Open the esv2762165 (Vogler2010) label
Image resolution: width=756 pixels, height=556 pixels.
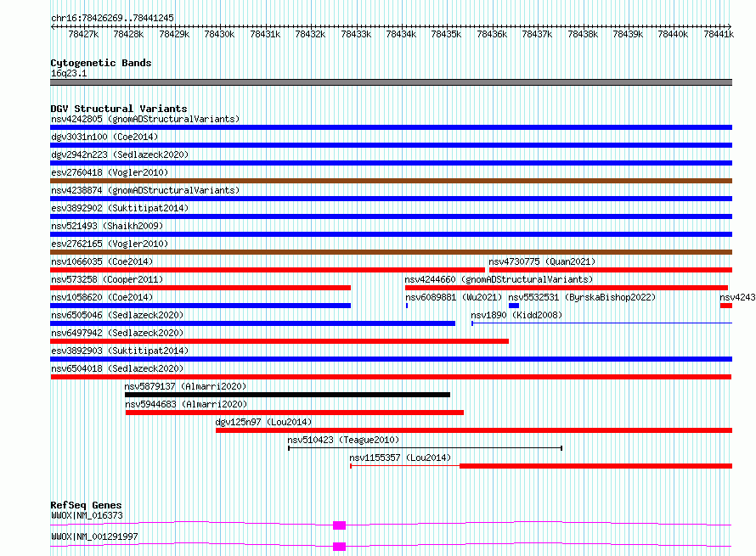[x=110, y=244]
